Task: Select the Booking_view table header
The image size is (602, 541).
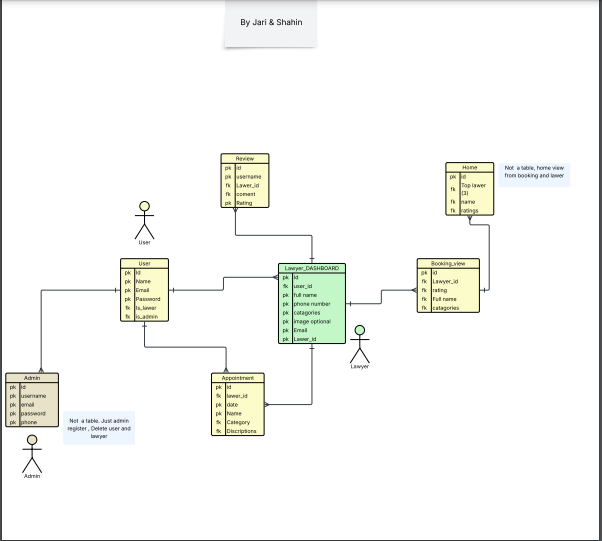Action: (x=448, y=263)
